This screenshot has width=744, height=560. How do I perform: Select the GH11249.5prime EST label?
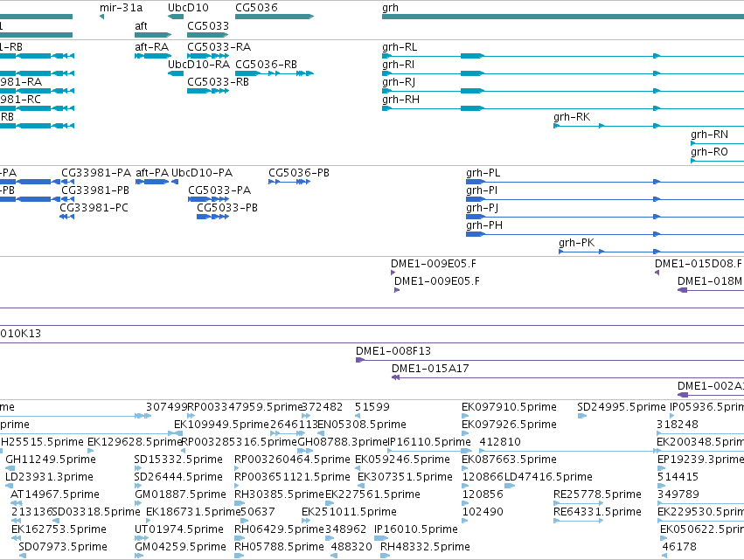click(x=51, y=459)
